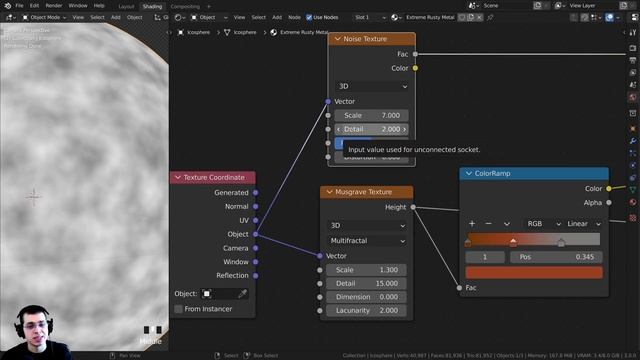This screenshot has height=360, width=640.
Task: Open the Tool properties tab icon
Action: [633, 33]
